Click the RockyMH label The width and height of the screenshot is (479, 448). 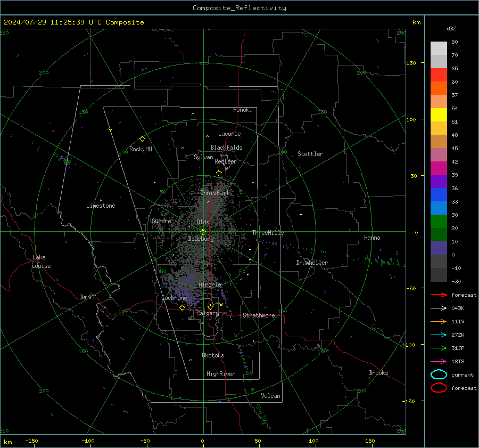click(x=141, y=149)
